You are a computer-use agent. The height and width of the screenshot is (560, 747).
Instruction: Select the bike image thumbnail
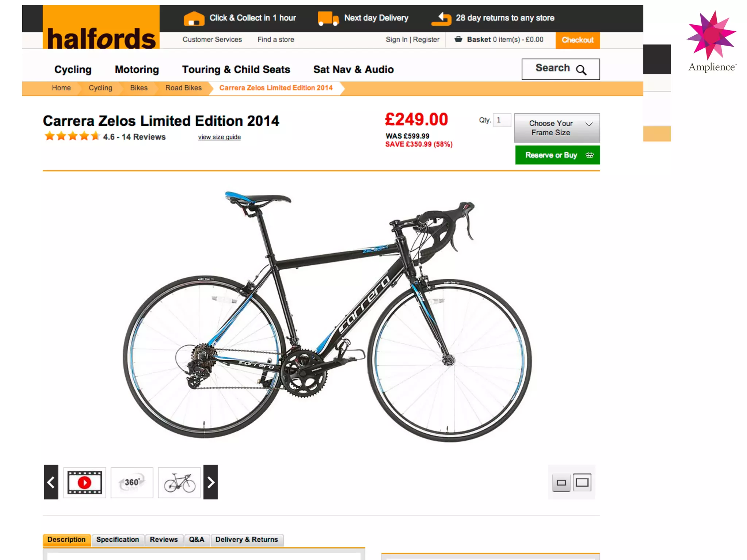[x=179, y=482]
